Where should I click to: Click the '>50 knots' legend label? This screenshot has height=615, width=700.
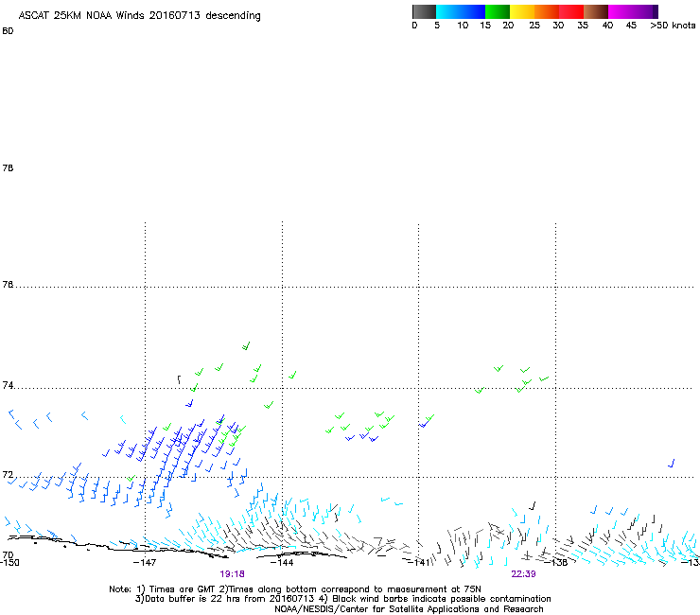pyautogui.click(x=673, y=26)
